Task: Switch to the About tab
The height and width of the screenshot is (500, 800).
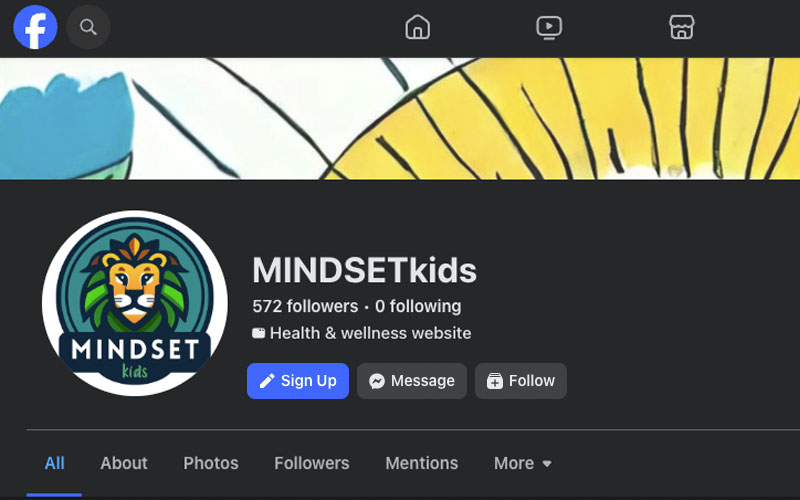Action: 124,463
